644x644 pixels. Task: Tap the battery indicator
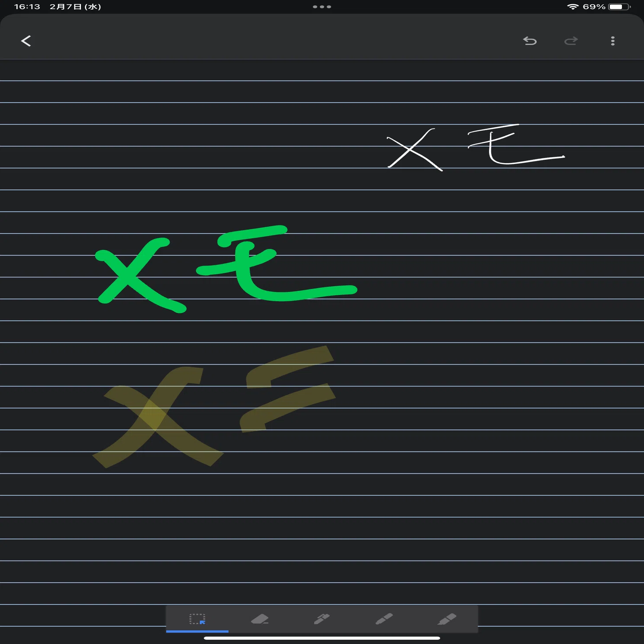(x=620, y=6)
